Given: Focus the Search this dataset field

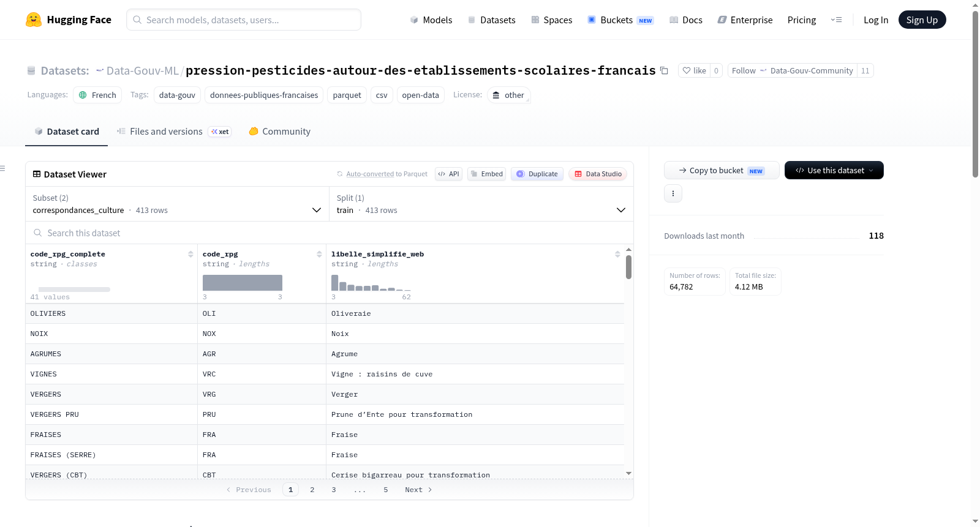Looking at the screenshot, I should [x=330, y=233].
